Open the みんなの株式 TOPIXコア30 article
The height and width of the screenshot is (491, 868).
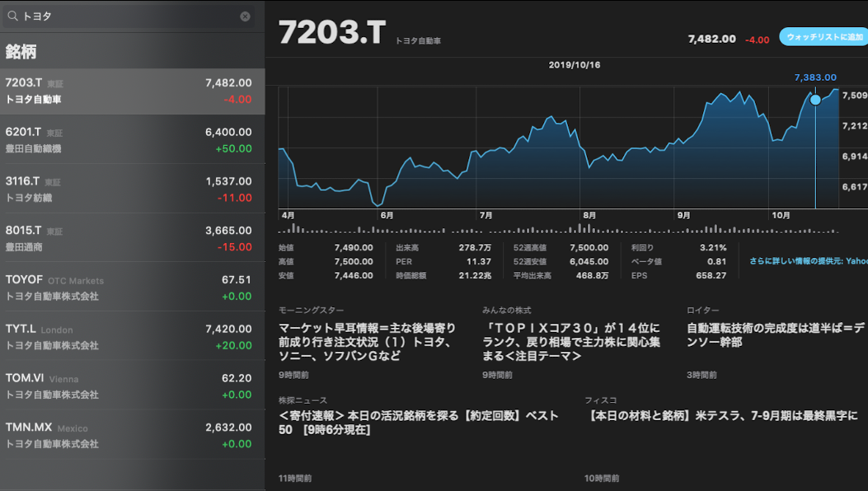pyautogui.click(x=572, y=342)
